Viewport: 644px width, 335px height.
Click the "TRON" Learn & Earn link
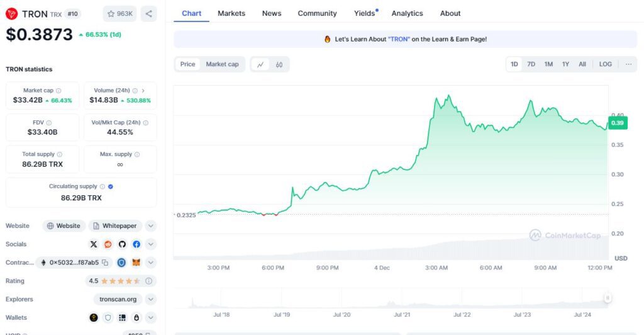[399, 39]
